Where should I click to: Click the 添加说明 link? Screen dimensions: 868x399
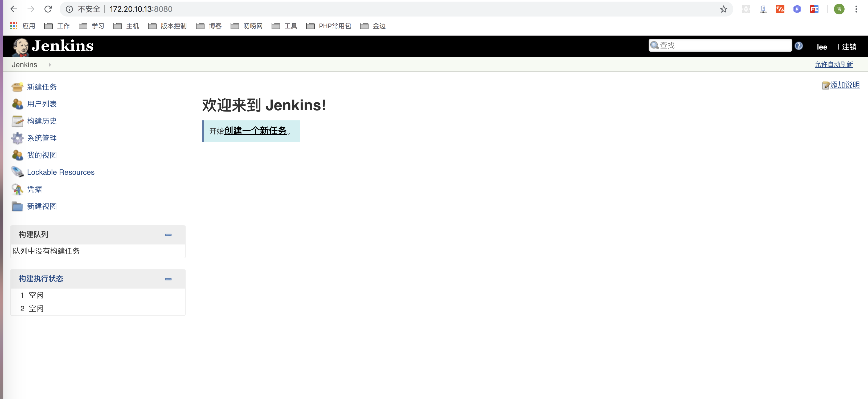(x=845, y=85)
